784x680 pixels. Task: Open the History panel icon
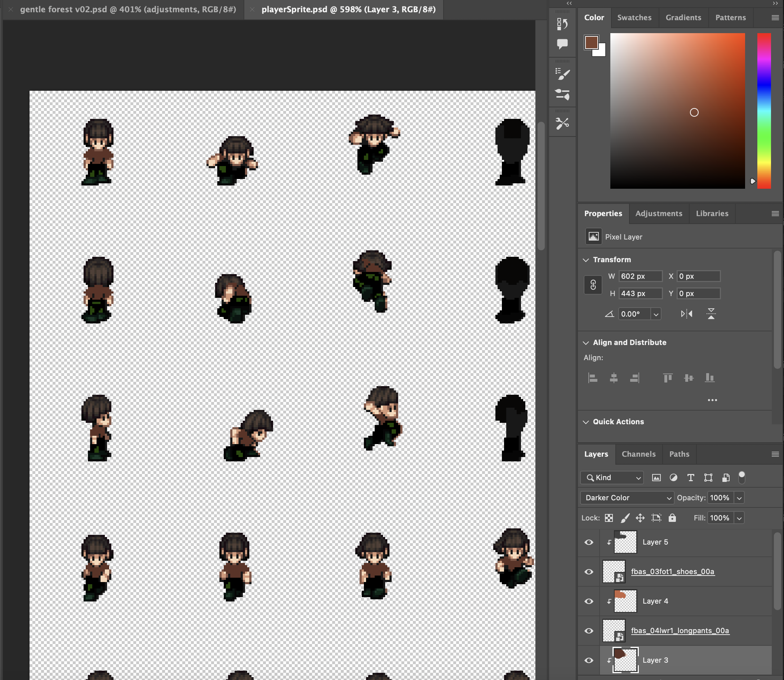click(562, 24)
